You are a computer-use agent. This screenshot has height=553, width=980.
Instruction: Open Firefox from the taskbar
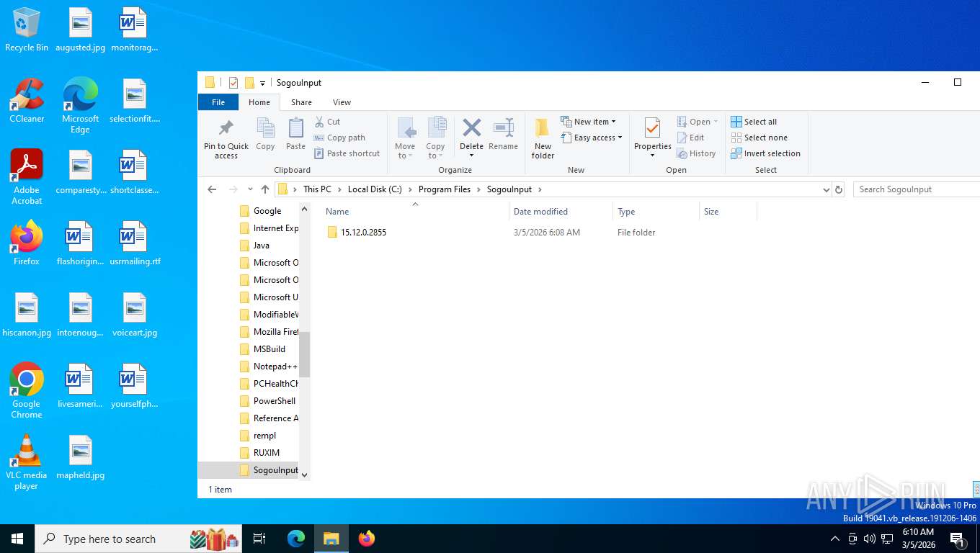click(367, 539)
